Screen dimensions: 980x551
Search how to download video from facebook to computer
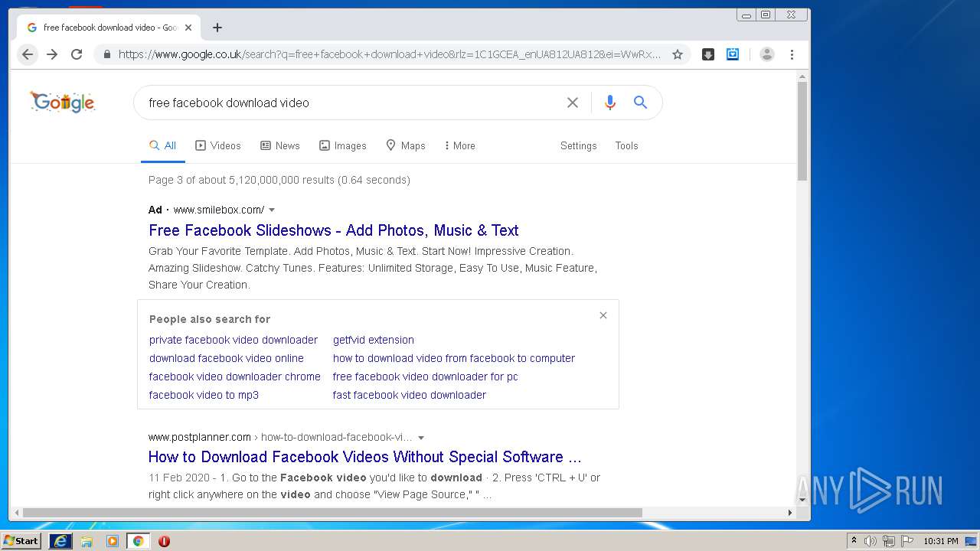[x=454, y=358]
